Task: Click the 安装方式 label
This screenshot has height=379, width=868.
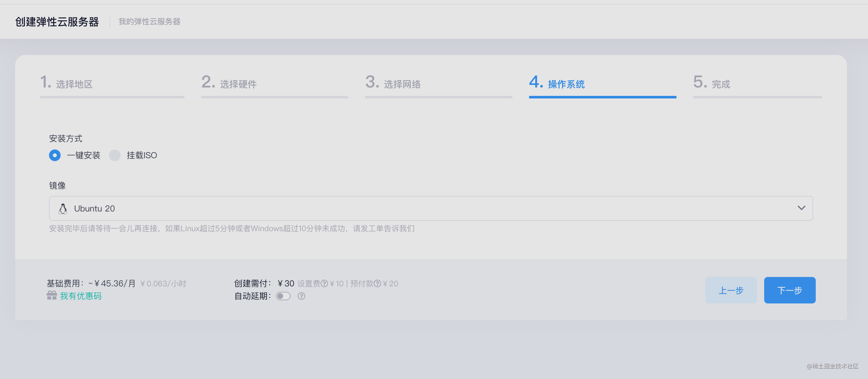Action: pos(66,138)
